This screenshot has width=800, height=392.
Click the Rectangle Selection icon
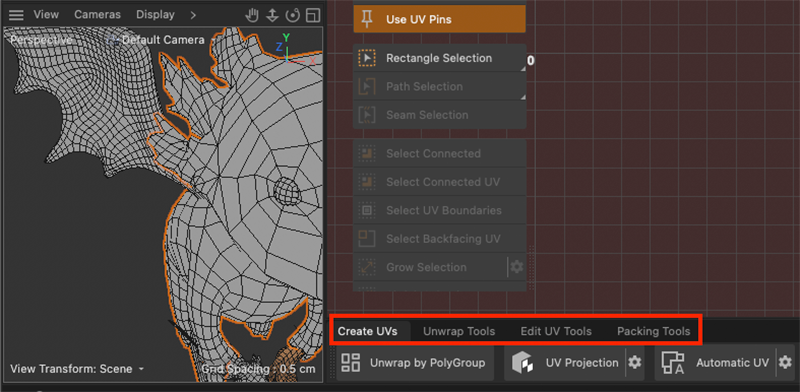[x=366, y=58]
